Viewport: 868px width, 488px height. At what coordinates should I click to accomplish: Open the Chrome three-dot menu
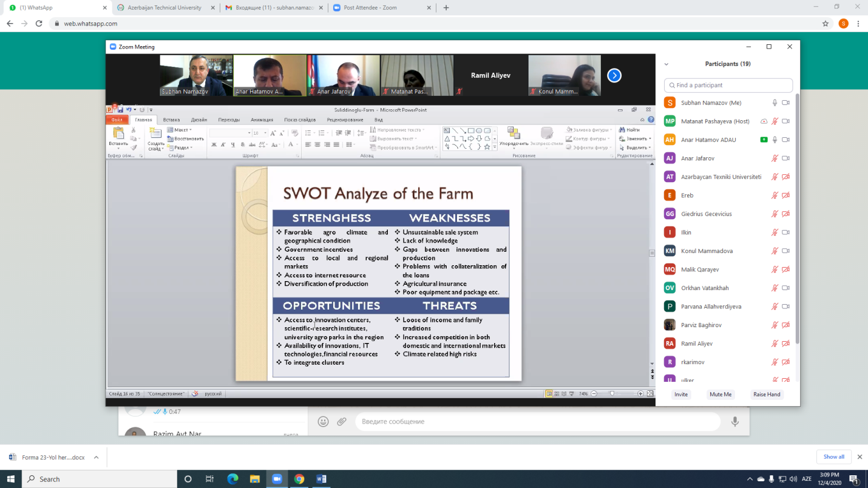858,24
